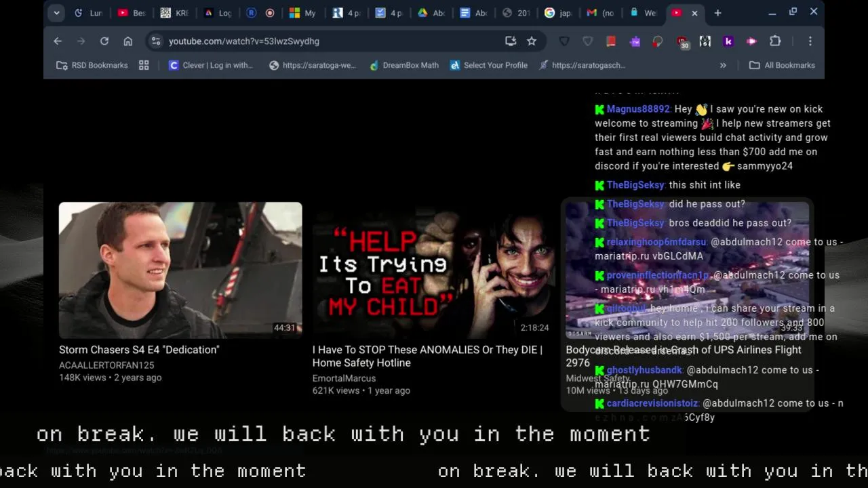Switch to the first '4 p' tab

point(346,13)
